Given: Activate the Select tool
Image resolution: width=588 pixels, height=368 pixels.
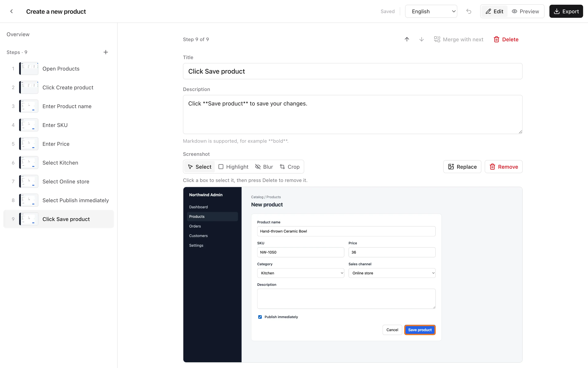Looking at the screenshot, I should pos(199,167).
